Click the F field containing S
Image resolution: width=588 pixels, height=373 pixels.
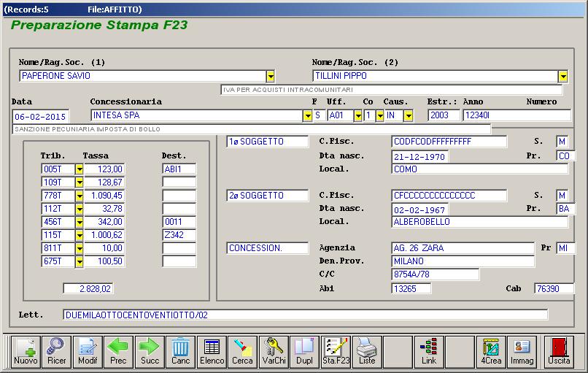[318, 115]
